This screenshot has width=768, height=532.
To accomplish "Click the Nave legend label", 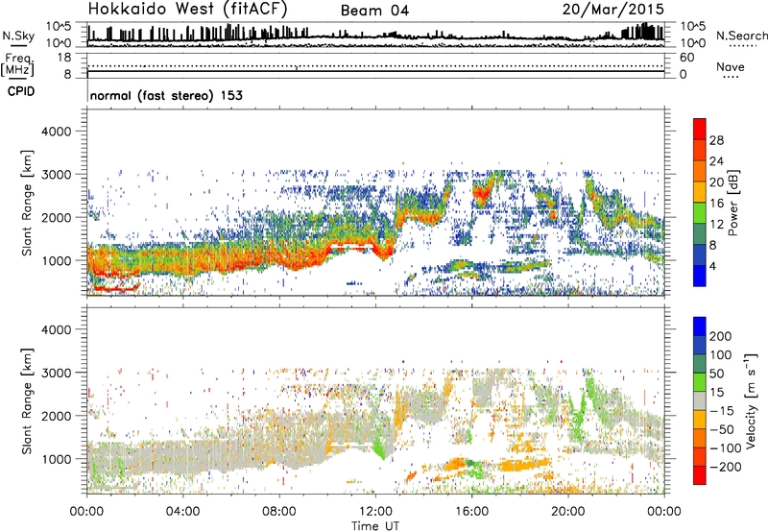I will tap(731, 66).
